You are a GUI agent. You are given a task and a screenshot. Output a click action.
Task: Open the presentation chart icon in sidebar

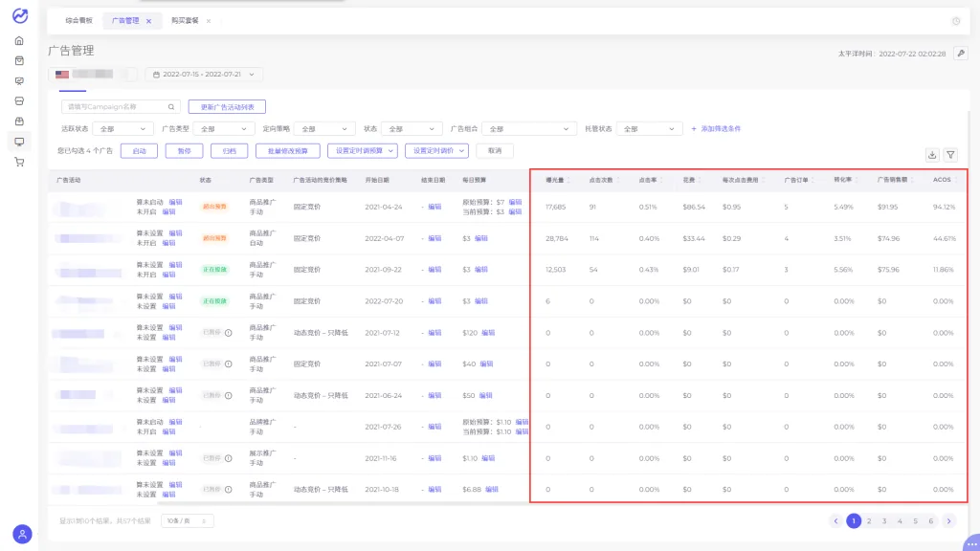click(x=19, y=81)
